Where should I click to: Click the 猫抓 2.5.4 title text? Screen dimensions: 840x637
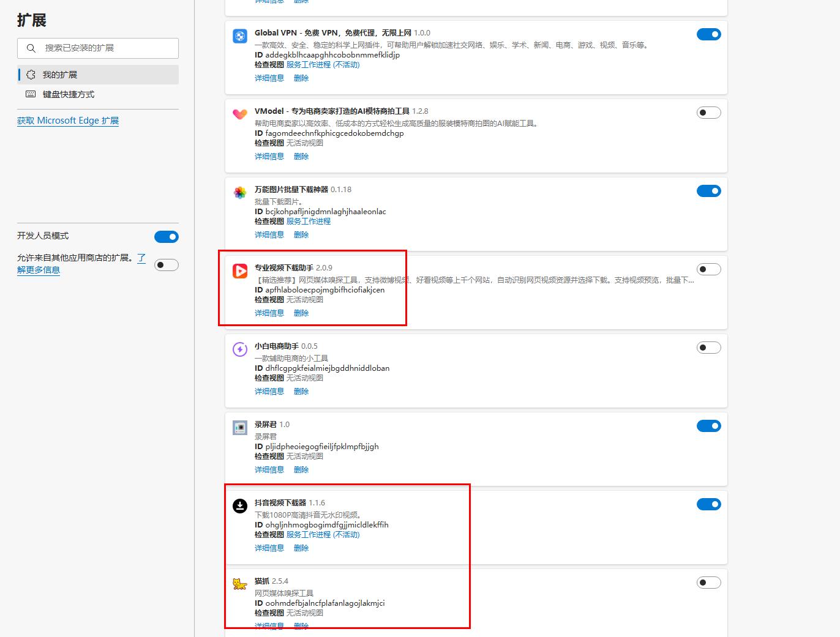click(x=271, y=581)
